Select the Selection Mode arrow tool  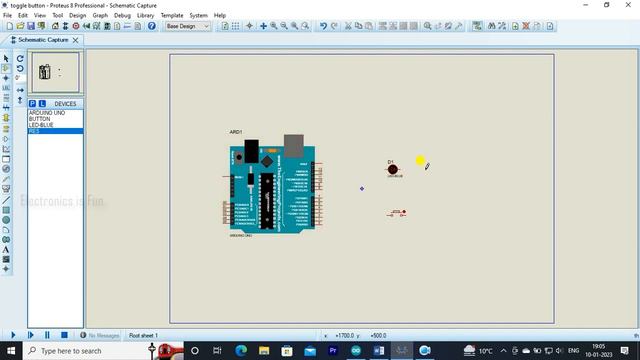[x=6, y=58]
